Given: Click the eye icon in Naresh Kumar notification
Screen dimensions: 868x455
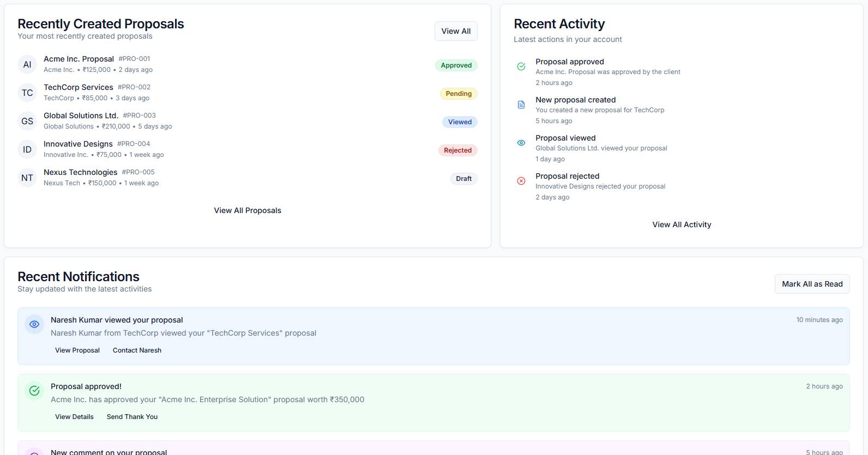Looking at the screenshot, I should coord(34,324).
